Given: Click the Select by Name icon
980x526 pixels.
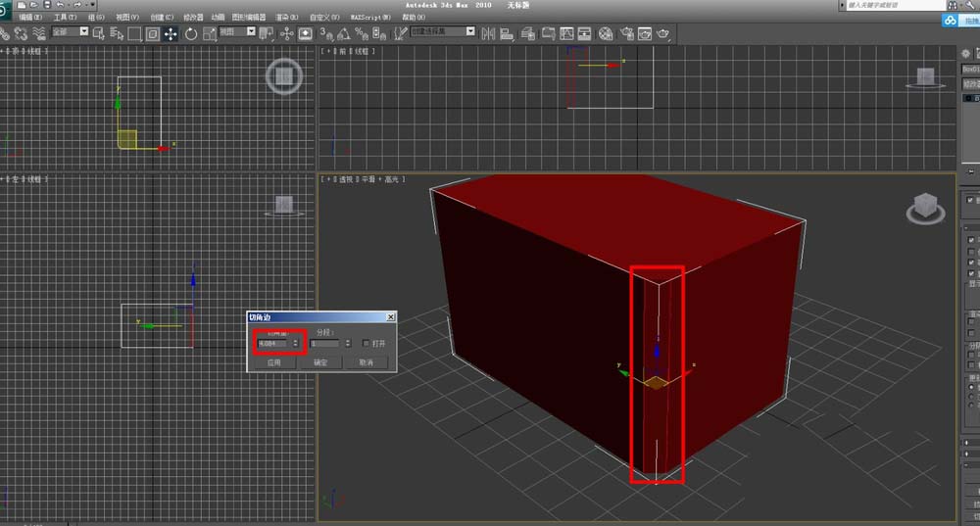Looking at the screenshot, I should pyautogui.click(x=117, y=33).
